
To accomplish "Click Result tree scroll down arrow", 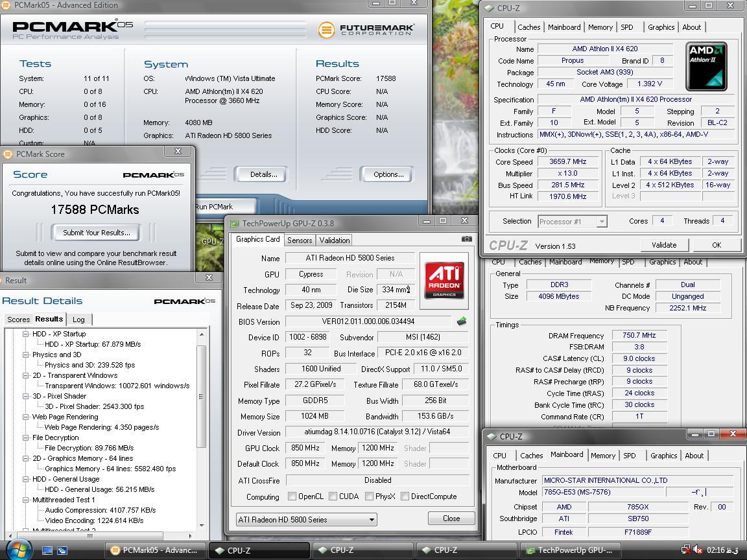I will (x=201, y=525).
